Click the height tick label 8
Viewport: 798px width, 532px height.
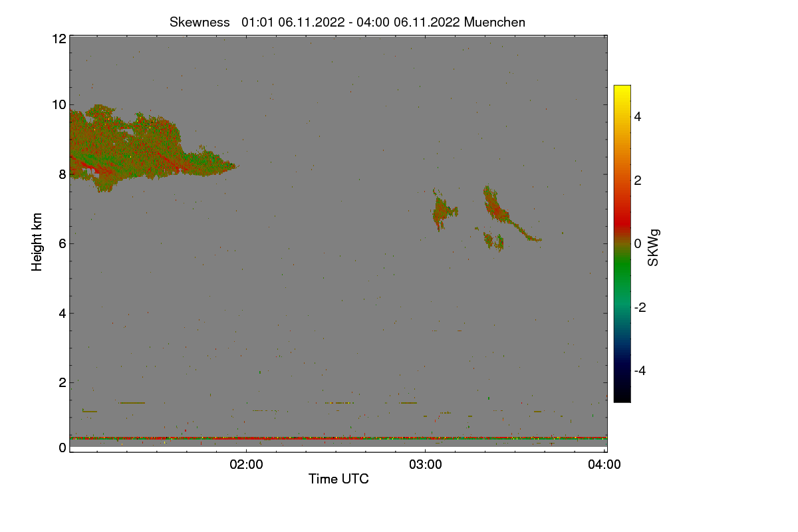62,174
